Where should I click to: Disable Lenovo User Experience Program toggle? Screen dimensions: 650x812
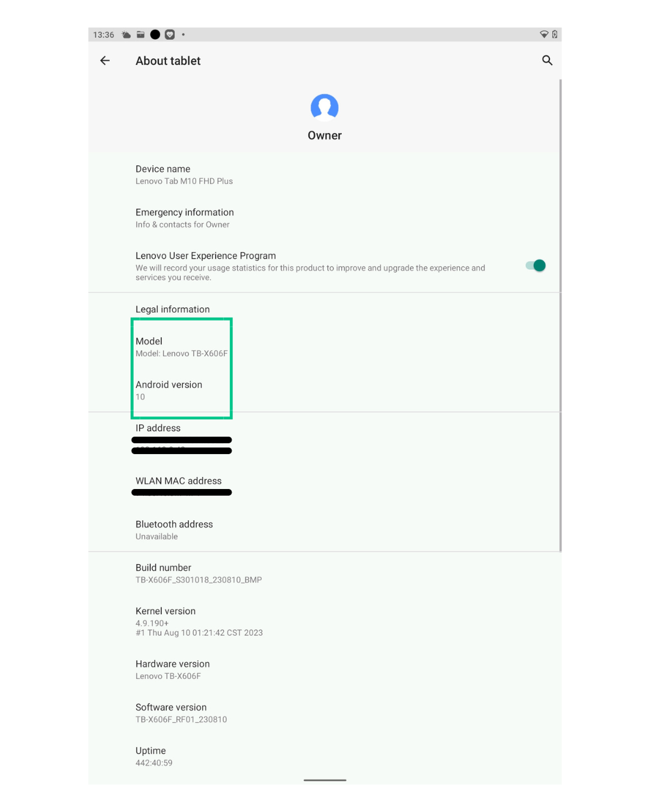[x=536, y=265]
